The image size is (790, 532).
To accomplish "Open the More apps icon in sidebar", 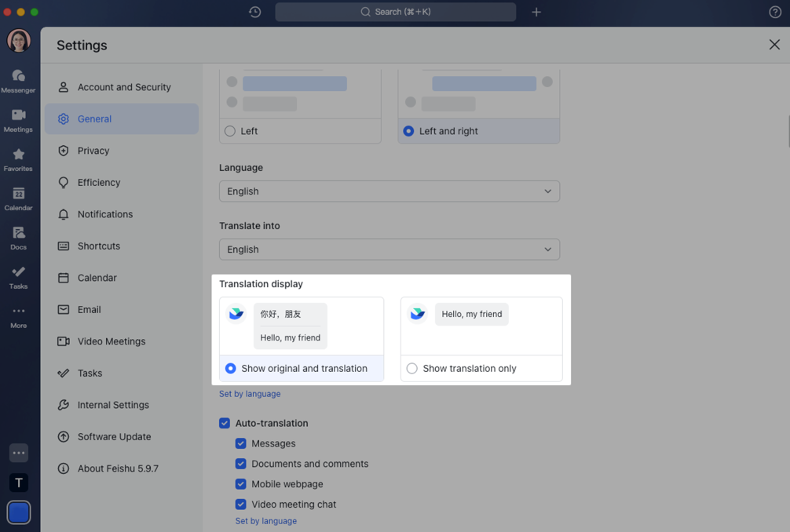I will 19,316.
